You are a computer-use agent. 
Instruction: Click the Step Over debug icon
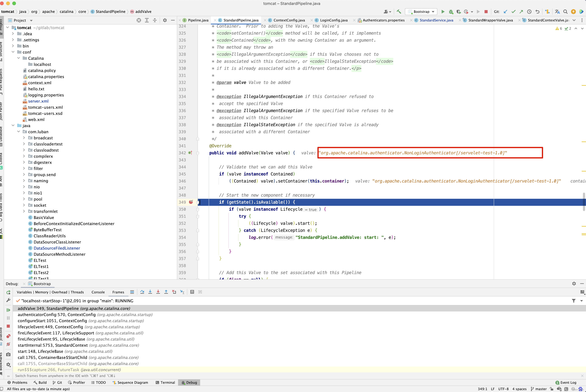click(142, 292)
